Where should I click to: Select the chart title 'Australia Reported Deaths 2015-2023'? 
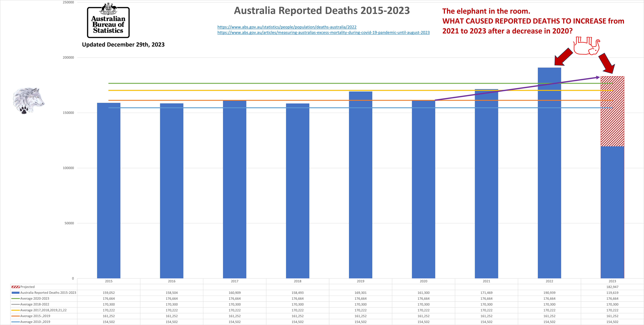click(322, 10)
